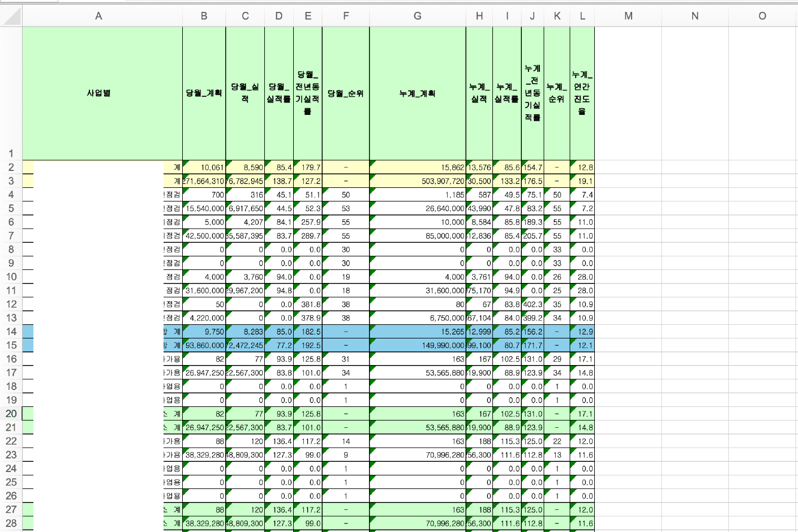This screenshot has height=532, width=798.
Task: Select blue cell containing 8,283
Action: pyautogui.click(x=245, y=332)
